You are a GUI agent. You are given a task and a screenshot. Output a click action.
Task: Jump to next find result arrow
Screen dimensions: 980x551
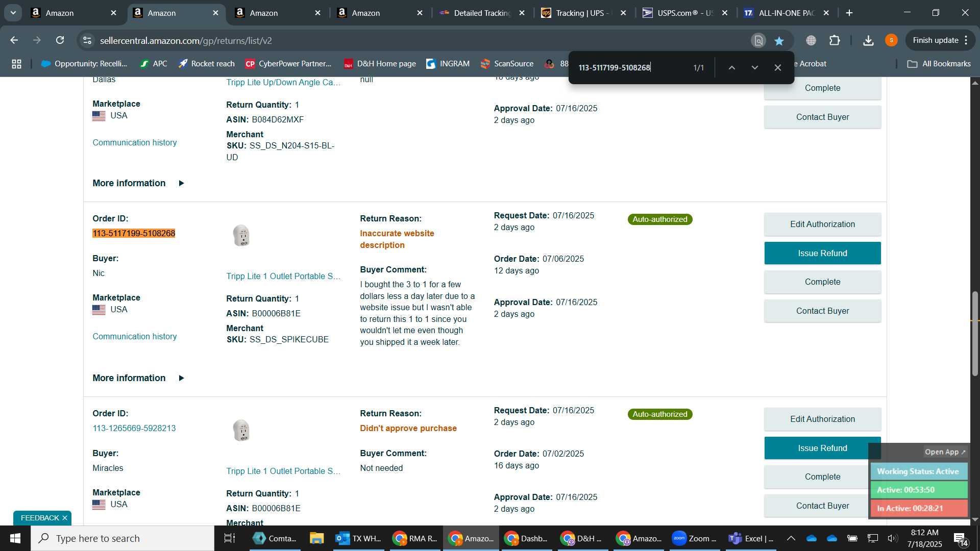point(754,67)
